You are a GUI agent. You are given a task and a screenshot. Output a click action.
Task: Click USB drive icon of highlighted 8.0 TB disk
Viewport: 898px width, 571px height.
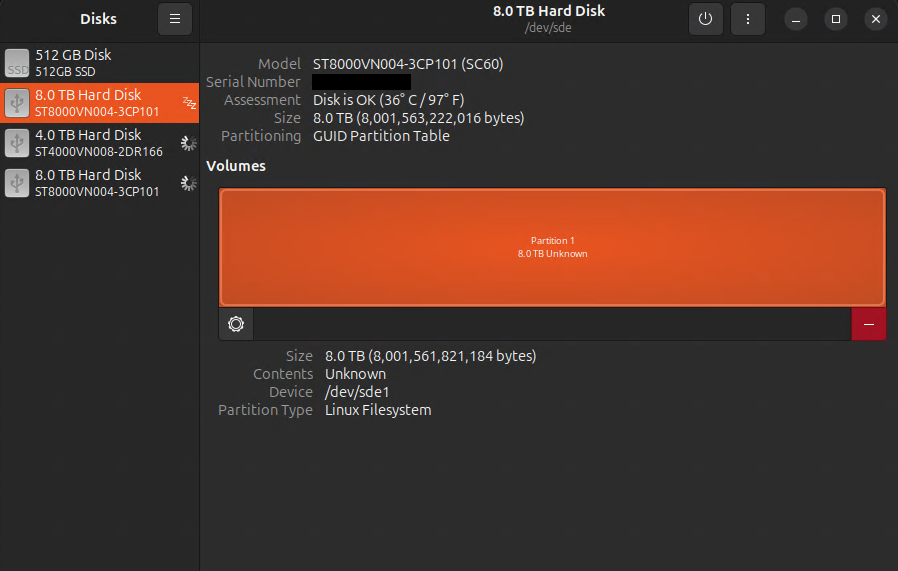17,103
